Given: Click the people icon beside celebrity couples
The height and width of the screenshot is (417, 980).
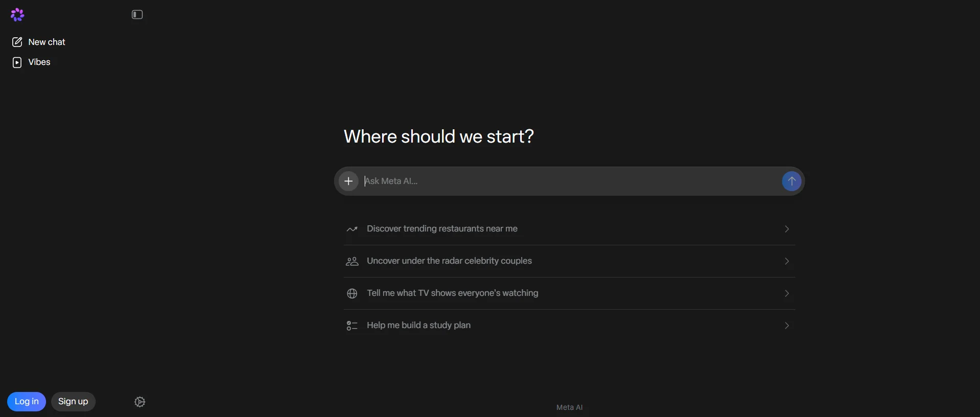Looking at the screenshot, I should pyautogui.click(x=352, y=262).
